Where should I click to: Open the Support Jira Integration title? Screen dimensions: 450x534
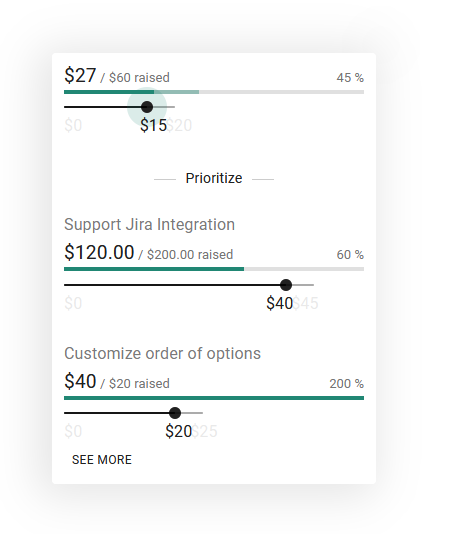point(149,224)
